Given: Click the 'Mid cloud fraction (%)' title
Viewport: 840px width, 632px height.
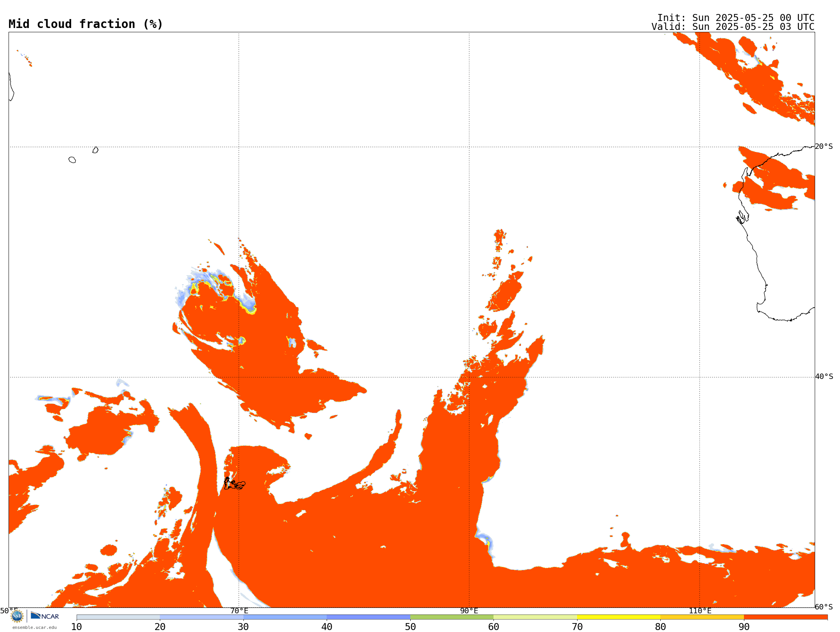Looking at the screenshot, I should pos(86,24).
